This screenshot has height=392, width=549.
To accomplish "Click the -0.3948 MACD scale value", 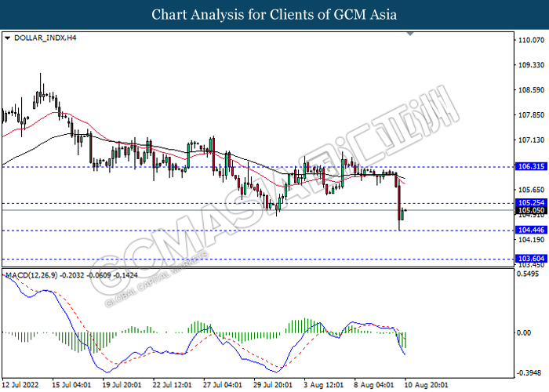I will [x=528, y=373].
